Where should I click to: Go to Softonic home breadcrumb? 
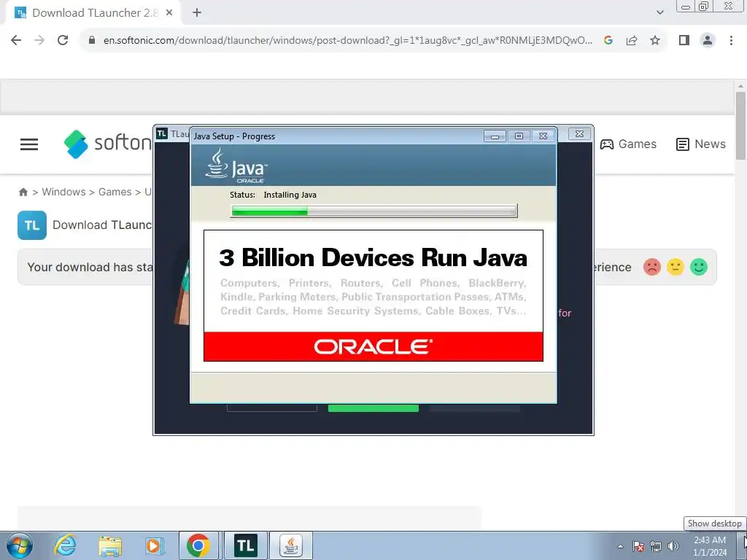pos(23,192)
